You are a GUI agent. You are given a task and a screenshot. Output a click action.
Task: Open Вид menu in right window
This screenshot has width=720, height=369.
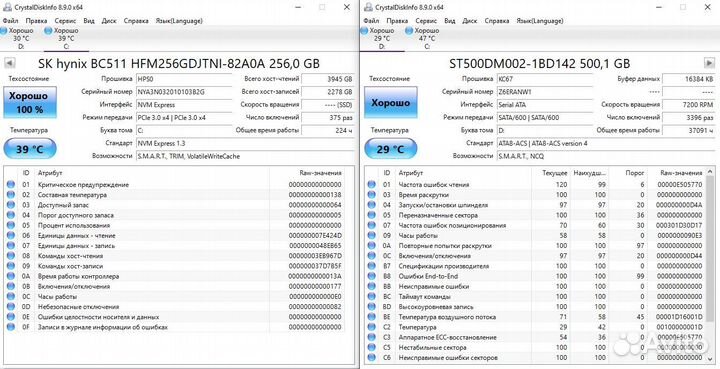(x=450, y=21)
